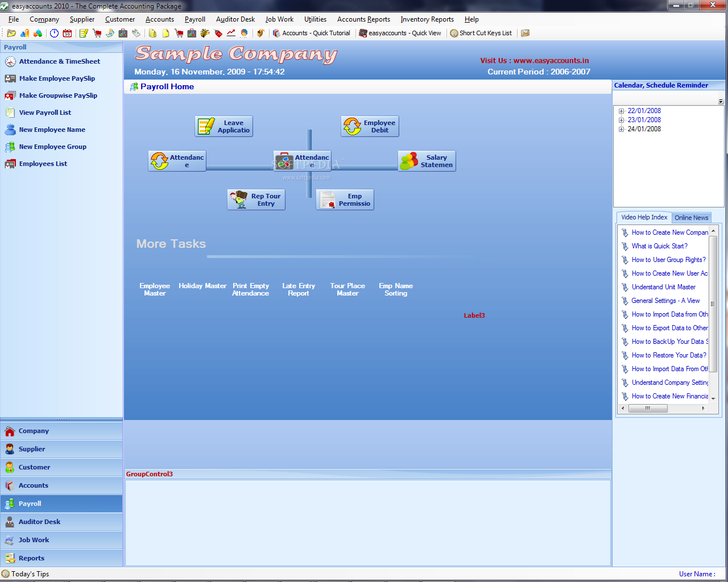Switch to the Job Work module
This screenshot has height=582, width=728.
tap(61, 540)
